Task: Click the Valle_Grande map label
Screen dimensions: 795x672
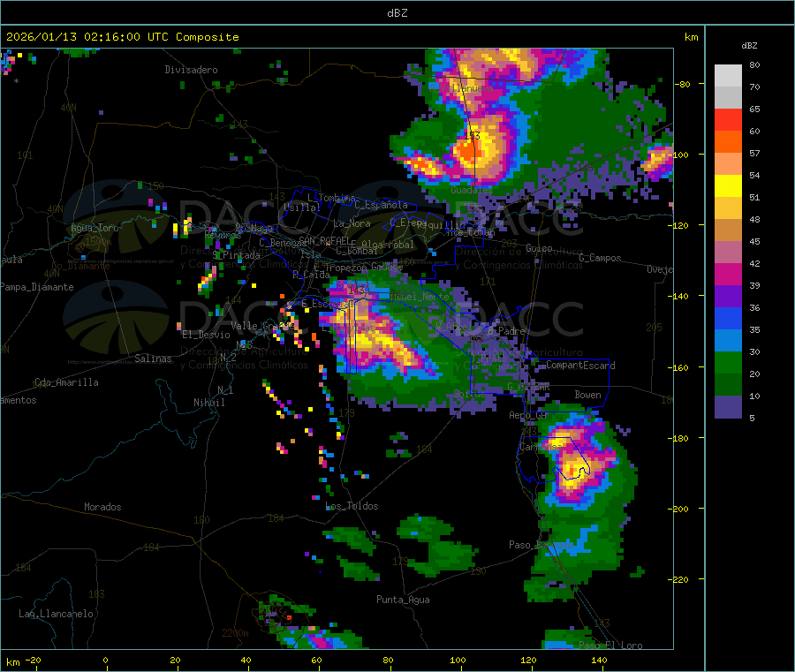Action: 261,326
